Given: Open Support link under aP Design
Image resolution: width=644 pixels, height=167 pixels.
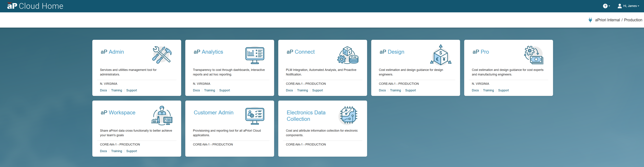Looking at the screenshot, I should (x=410, y=90).
